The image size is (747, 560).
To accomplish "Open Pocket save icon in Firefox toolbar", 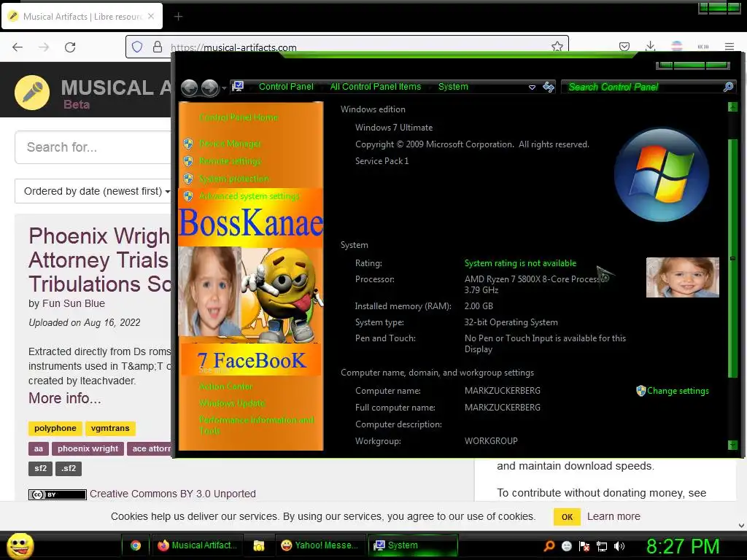I will (624, 46).
